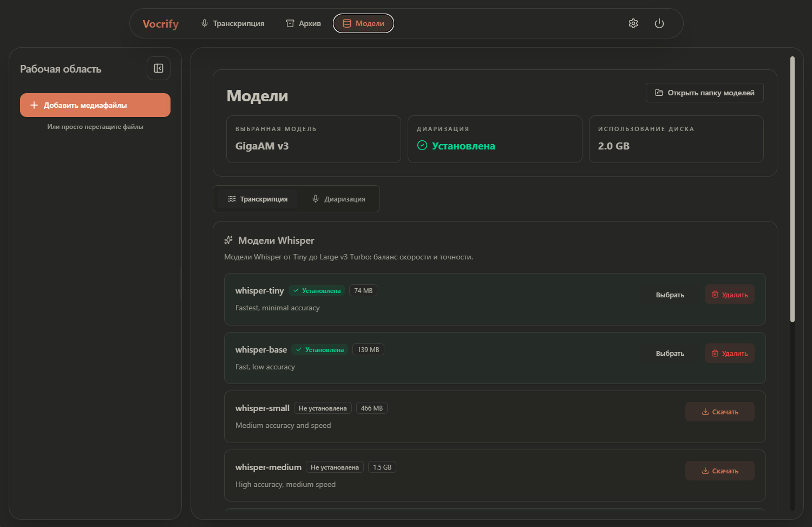Select the whisper-base model
The image size is (812, 527).
pyautogui.click(x=670, y=353)
